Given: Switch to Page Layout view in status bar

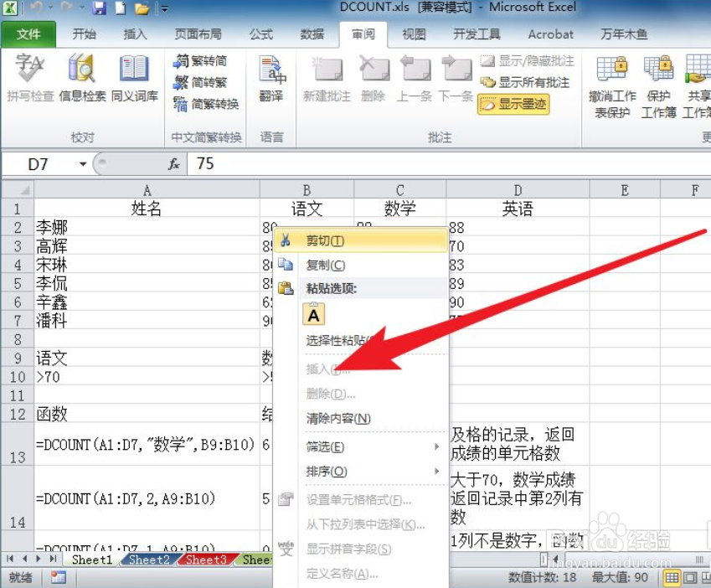Looking at the screenshot, I should coord(690,578).
